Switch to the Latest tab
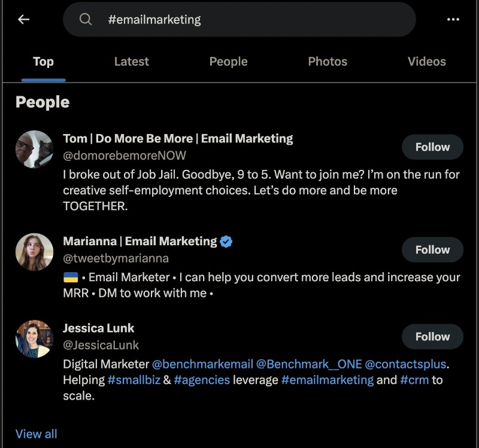This screenshot has width=479, height=448. point(131,62)
